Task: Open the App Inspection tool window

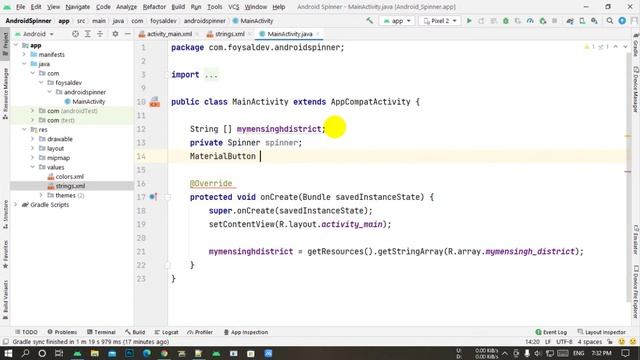Action: [246, 332]
